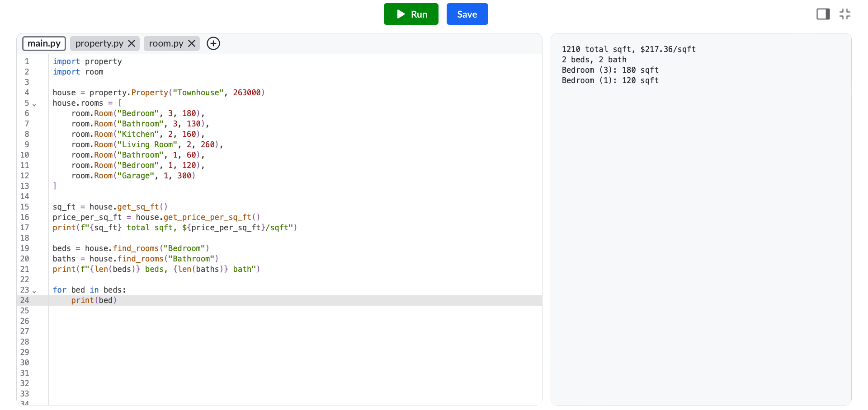Exit fullscreen with the collapse icon
Viewport: 868px width, 410px height.
tap(845, 14)
